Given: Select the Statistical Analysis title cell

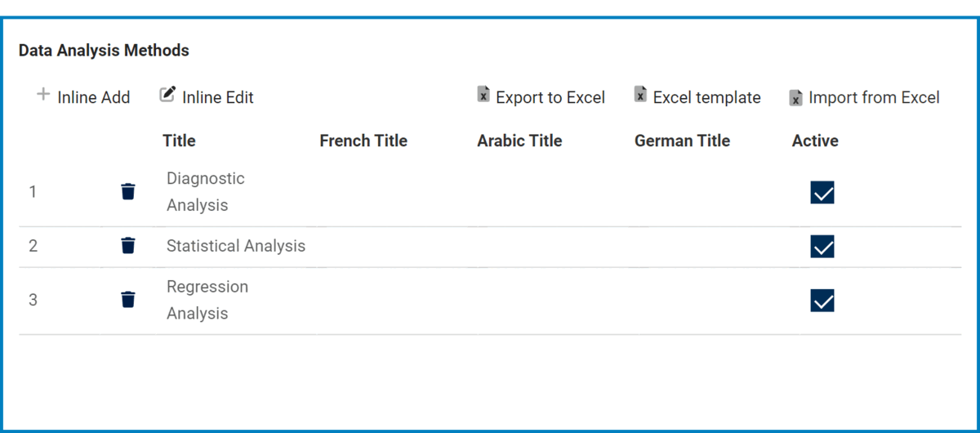Looking at the screenshot, I should (235, 246).
